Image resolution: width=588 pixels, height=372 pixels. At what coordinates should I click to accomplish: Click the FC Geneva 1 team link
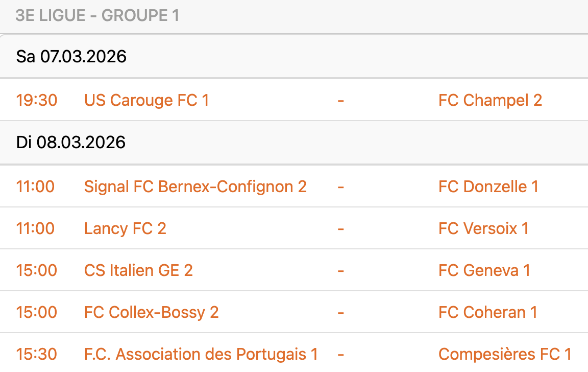pyautogui.click(x=484, y=270)
